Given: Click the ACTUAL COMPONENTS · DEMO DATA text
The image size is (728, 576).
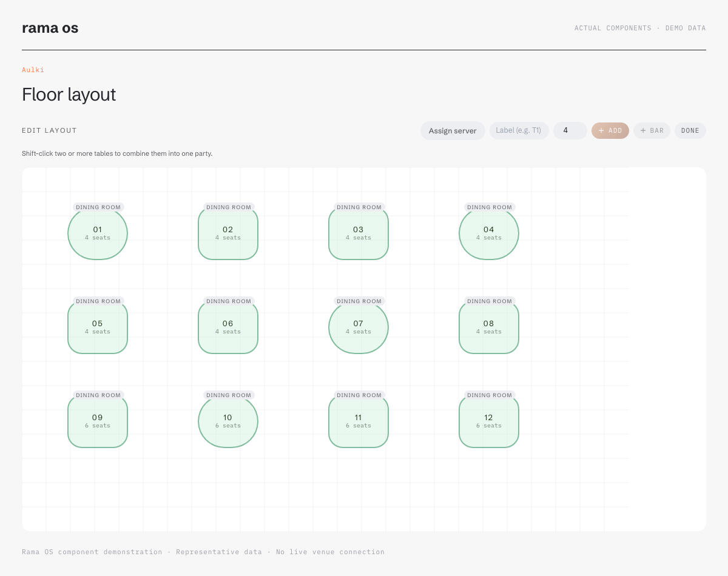Looking at the screenshot, I should pyautogui.click(x=640, y=28).
